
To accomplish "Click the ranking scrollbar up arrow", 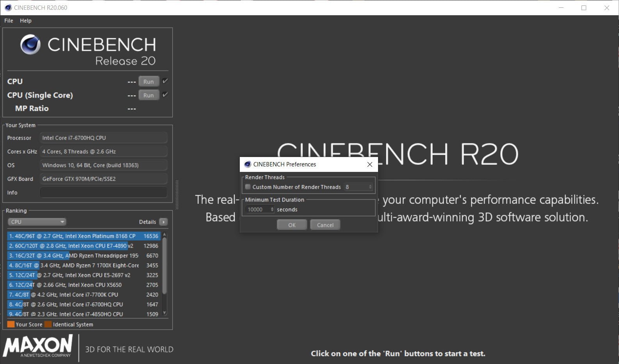I will coord(164,235).
